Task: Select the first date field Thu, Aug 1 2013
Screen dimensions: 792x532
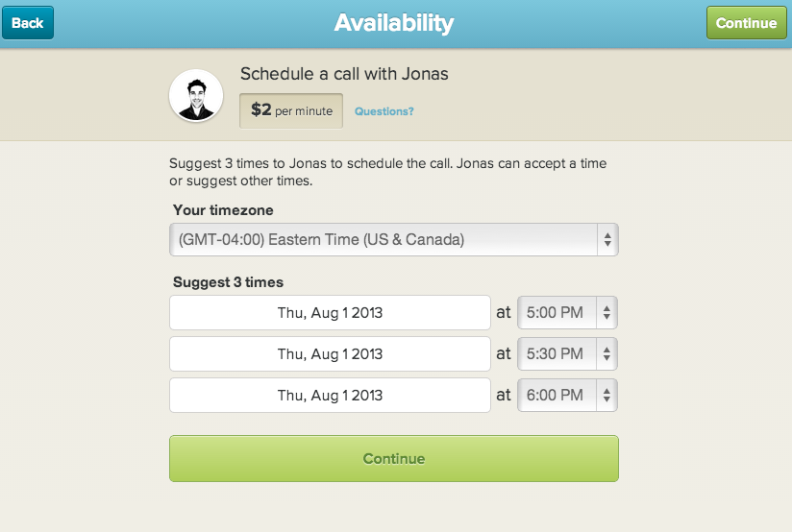Action: [330, 312]
